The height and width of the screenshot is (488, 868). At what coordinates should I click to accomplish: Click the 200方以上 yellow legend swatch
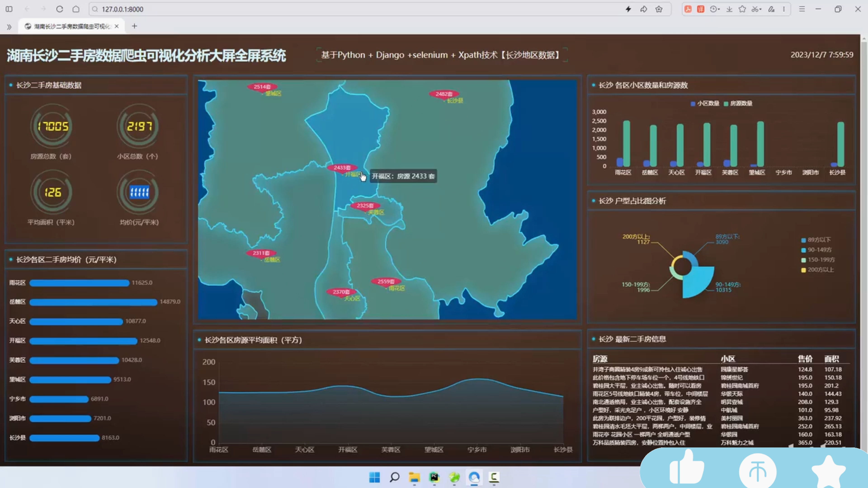click(x=803, y=270)
